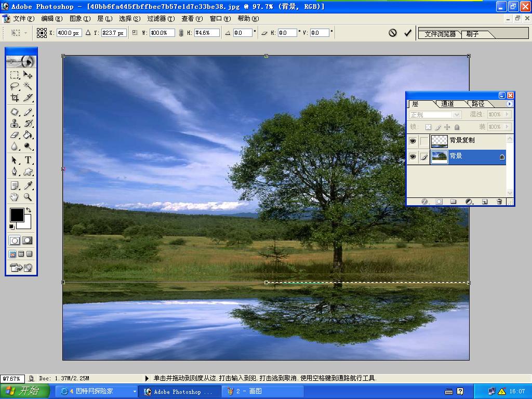Open the 过滤器 menu
The image size is (532, 399).
tap(159, 19)
